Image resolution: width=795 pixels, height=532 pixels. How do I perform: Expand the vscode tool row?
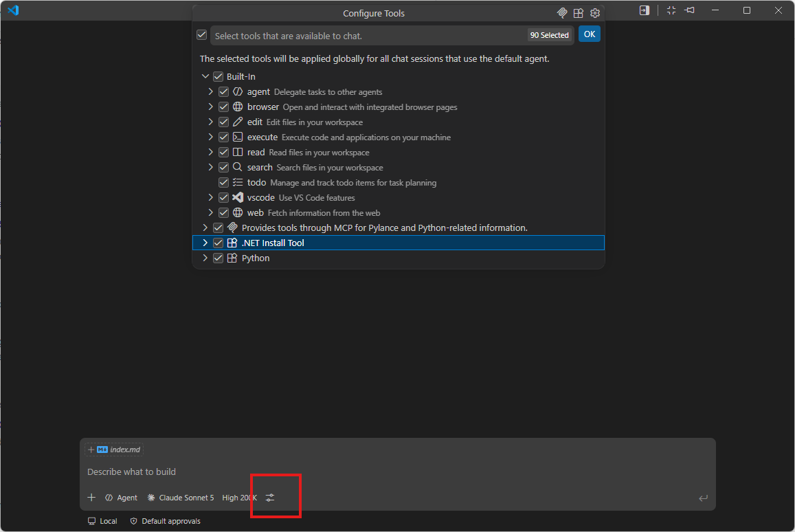[x=210, y=197]
